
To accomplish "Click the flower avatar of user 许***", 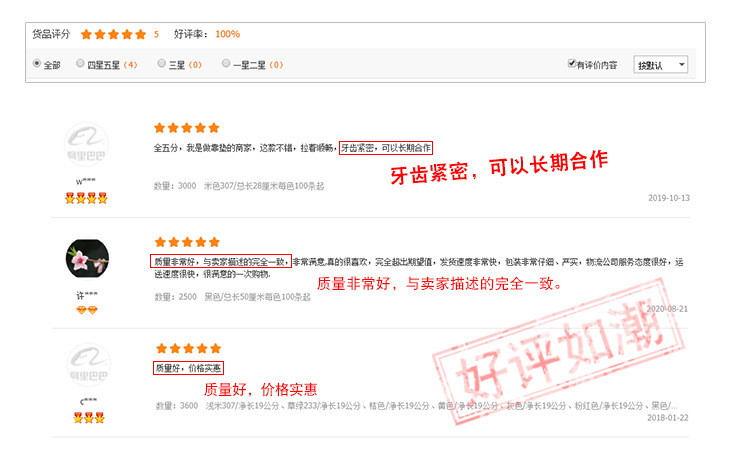I will (x=87, y=259).
